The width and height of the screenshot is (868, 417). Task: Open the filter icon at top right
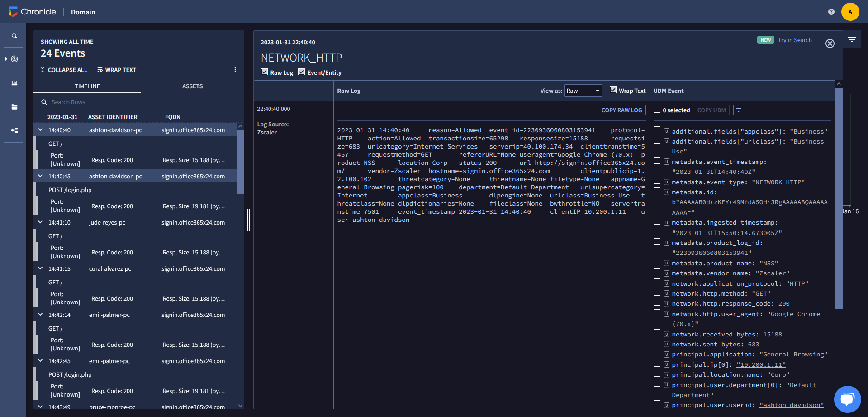tap(852, 39)
